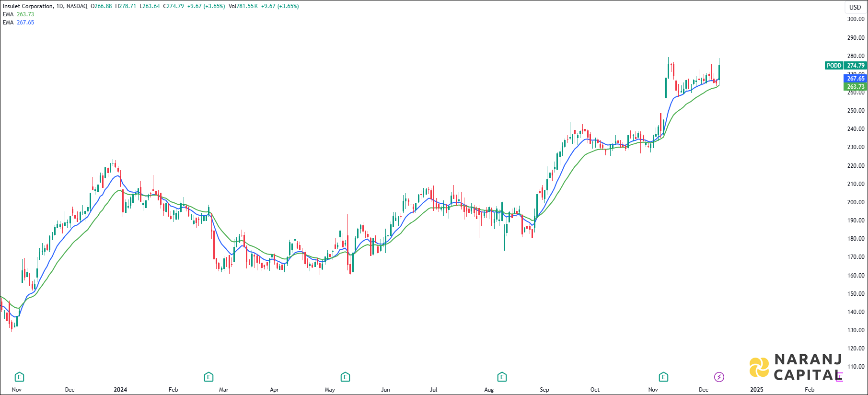This screenshot has width=868, height=395.
Task: Click the 110.00 price axis label
Action: pyautogui.click(x=856, y=367)
